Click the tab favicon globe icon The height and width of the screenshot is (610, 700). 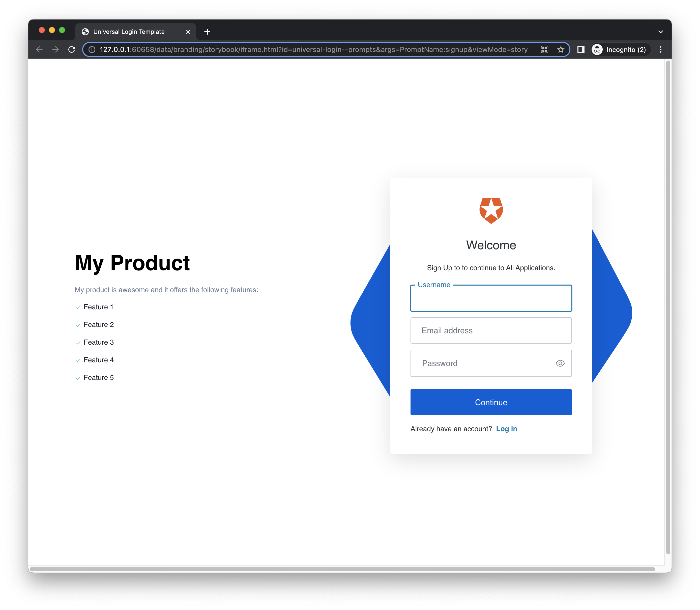85,32
